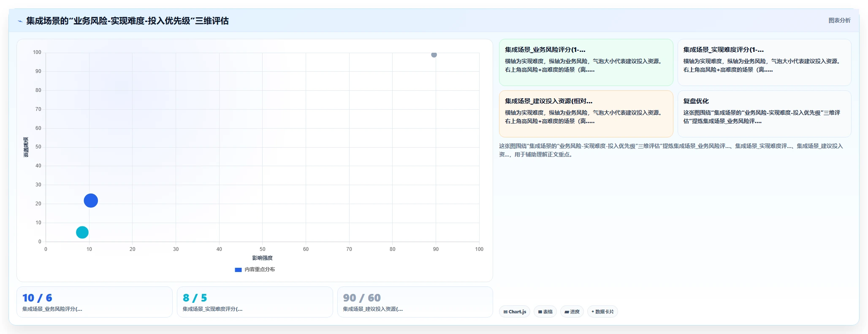
Task: Click the 90 / 60 stat card
Action: 415,302
